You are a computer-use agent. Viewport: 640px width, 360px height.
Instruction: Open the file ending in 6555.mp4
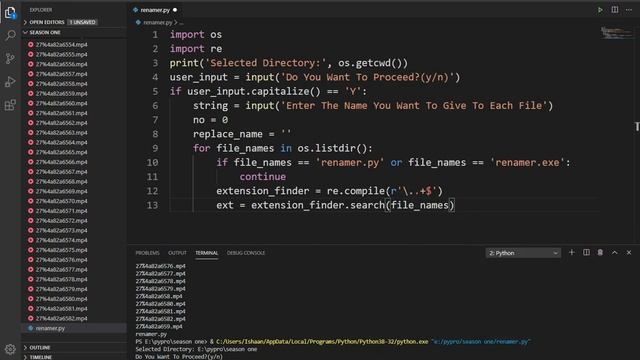point(62,54)
